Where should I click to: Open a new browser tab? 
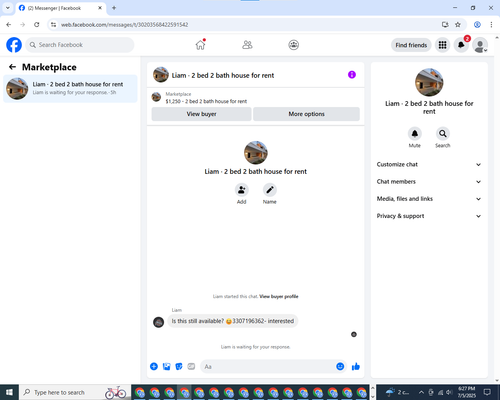click(x=114, y=8)
